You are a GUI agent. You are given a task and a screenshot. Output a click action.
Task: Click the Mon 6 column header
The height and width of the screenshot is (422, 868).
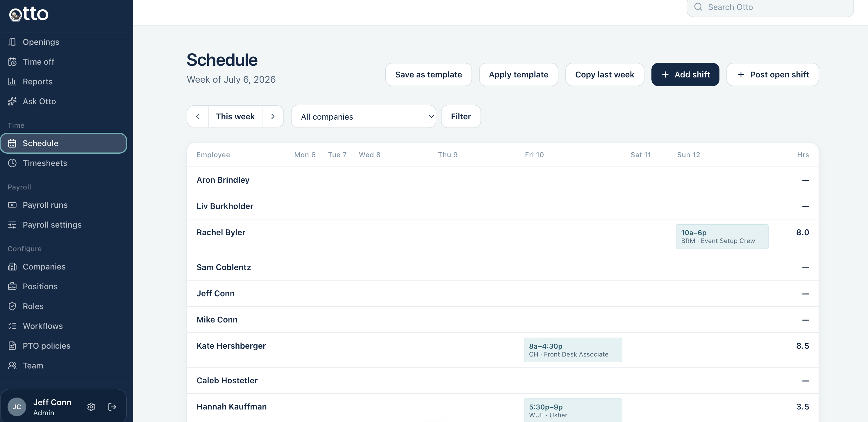(305, 155)
